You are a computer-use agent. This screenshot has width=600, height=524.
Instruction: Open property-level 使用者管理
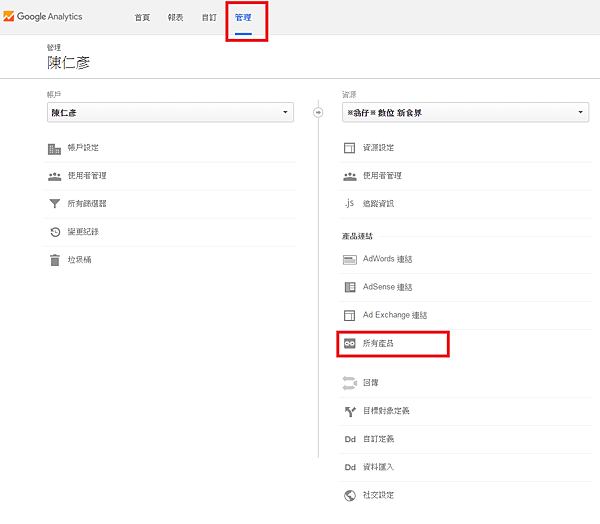pyautogui.click(x=382, y=176)
